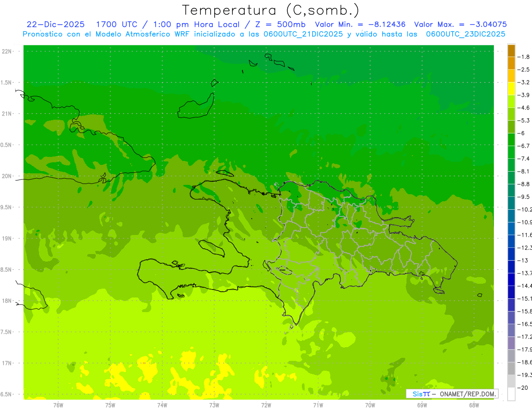Select the dark blue swatch between -13.7 and -14.4
This screenshot has height=411, width=532.
pyautogui.click(x=511, y=279)
